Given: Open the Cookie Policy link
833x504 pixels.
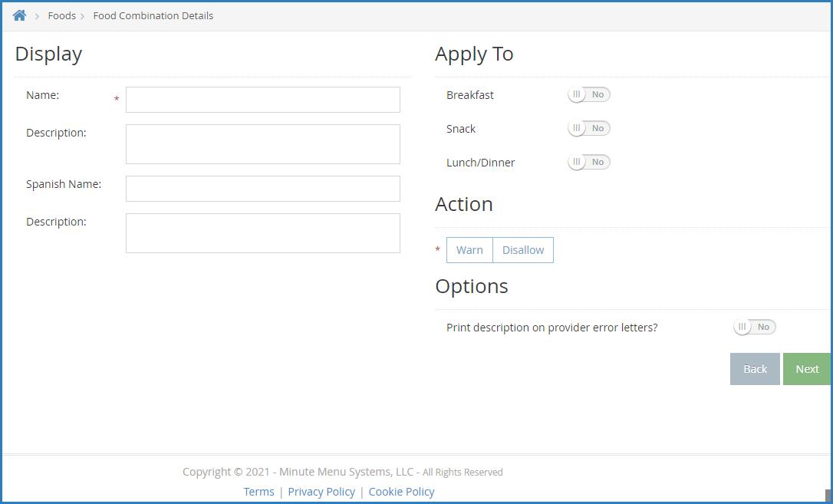Looking at the screenshot, I should [x=402, y=492].
